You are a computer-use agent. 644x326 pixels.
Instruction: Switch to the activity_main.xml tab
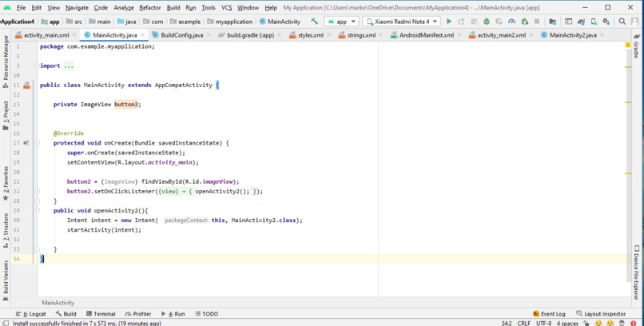point(46,35)
